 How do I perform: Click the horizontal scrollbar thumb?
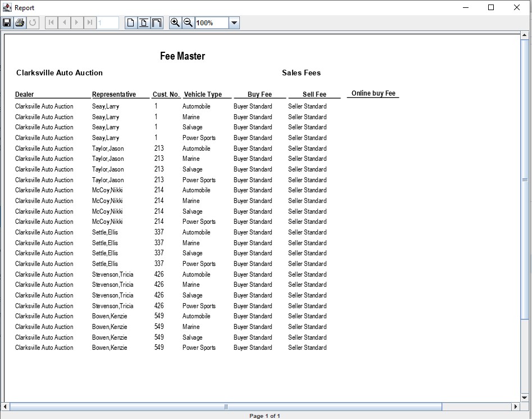click(x=226, y=407)
